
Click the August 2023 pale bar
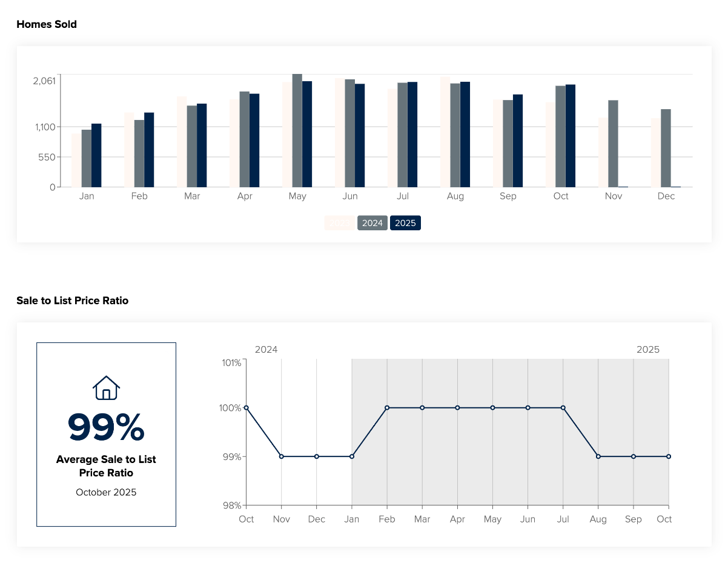tap(445, 132)
